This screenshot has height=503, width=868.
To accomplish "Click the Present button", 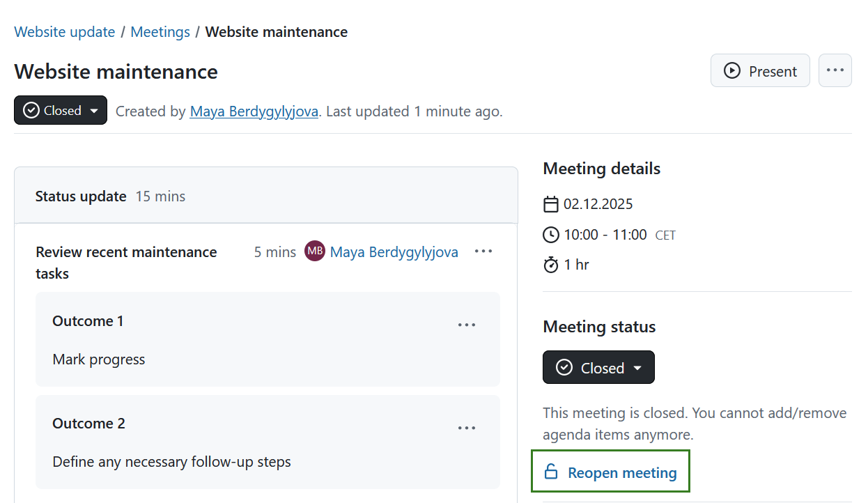I will (760, 70).
